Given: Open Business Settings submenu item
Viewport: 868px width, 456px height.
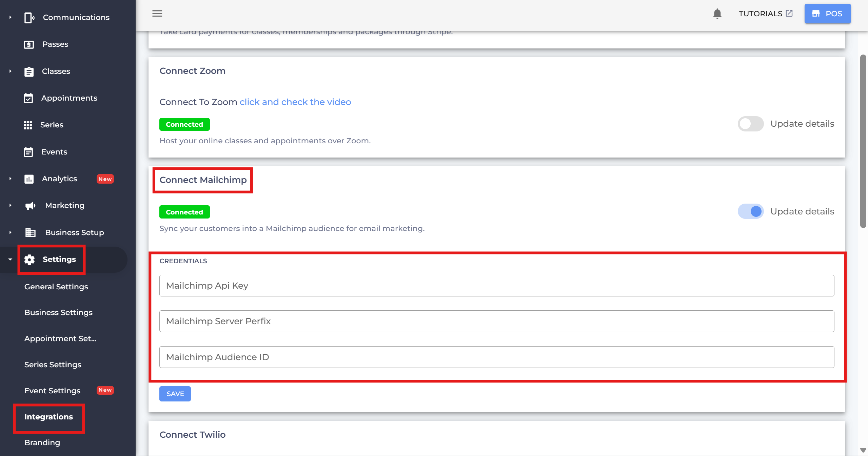Looking at the screenshot, I should pos(58,312).
